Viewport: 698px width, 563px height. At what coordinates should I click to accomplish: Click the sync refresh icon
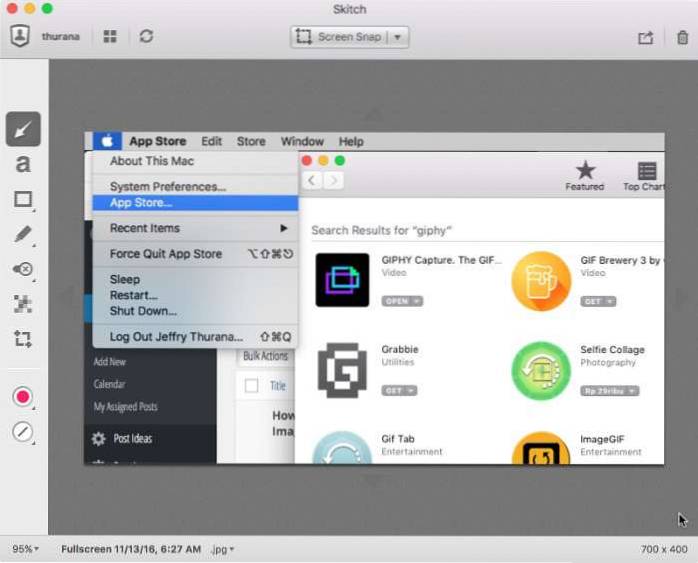146,36
